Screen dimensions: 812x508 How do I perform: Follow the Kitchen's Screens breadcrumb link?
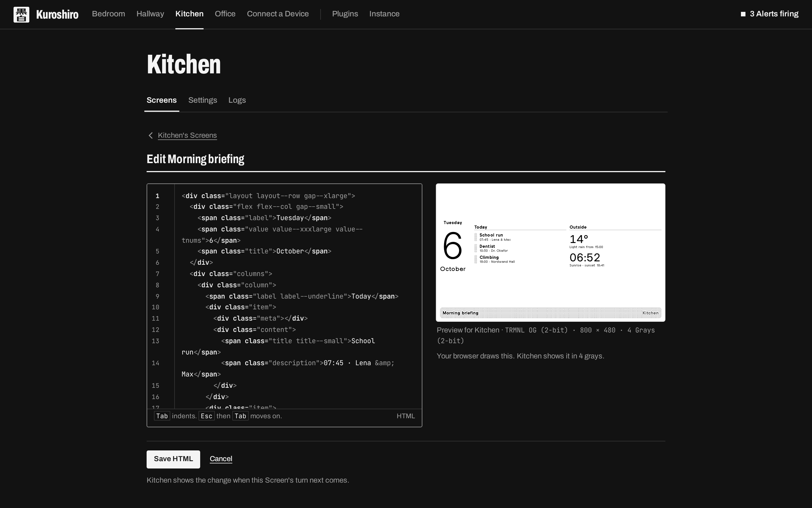pyautogui.click(x=187, y=135)
